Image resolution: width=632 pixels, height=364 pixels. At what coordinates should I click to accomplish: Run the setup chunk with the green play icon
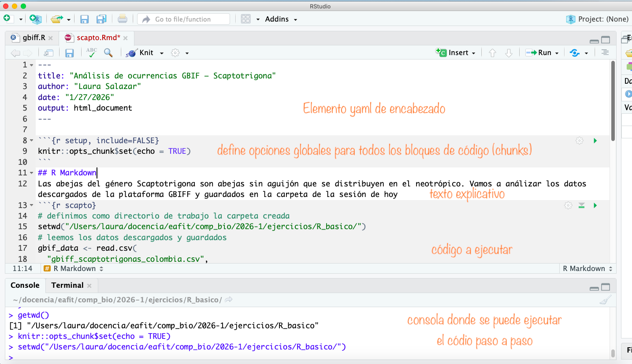click(595, 141)
